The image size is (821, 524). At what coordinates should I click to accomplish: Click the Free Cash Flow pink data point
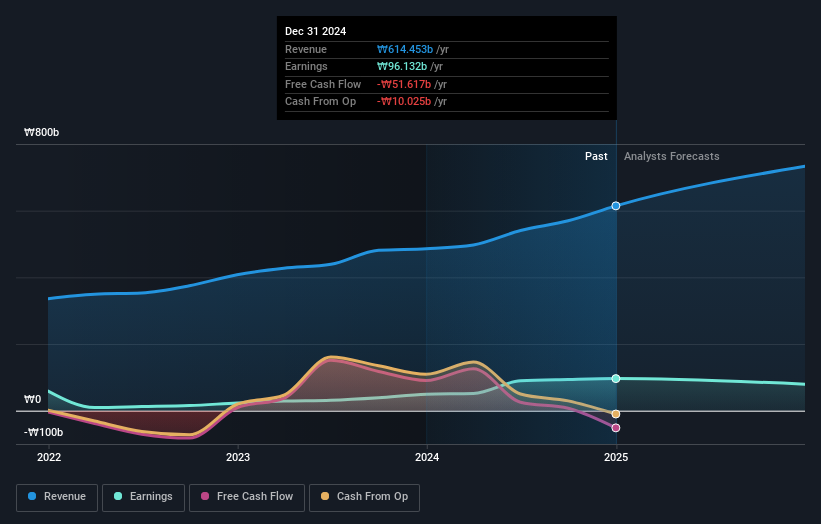click(616, 428)
